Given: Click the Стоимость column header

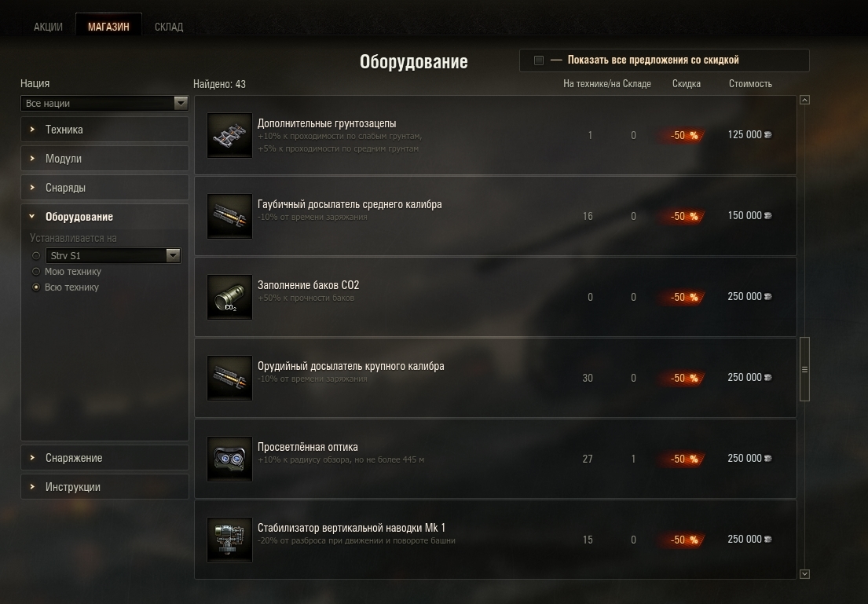Looking at the screenshot, I should coord(750,83).
